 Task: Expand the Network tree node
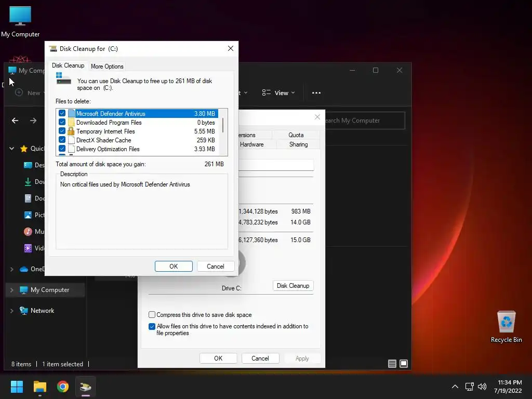coord(12,311)
